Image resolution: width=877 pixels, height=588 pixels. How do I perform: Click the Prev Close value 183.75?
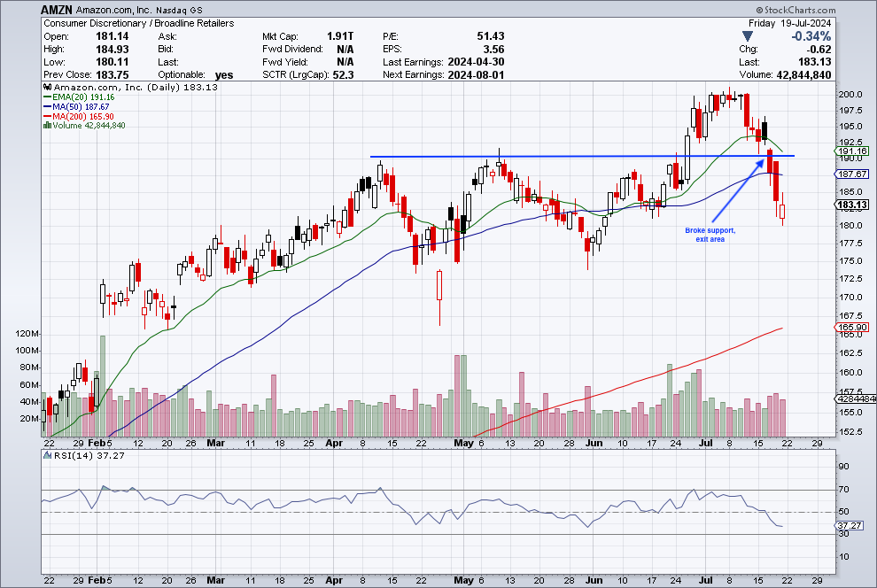point(113,75)
